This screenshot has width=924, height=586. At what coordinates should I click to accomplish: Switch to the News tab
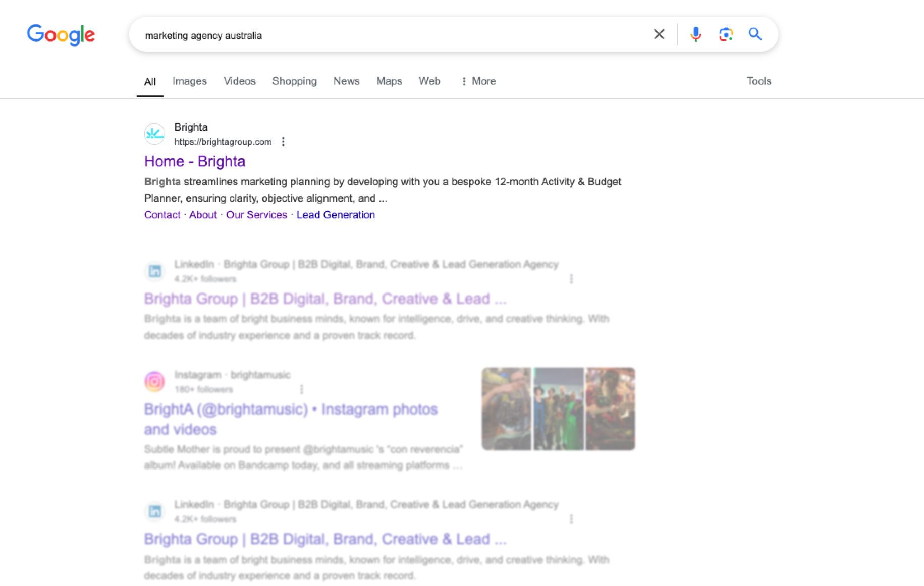(346, 81)
